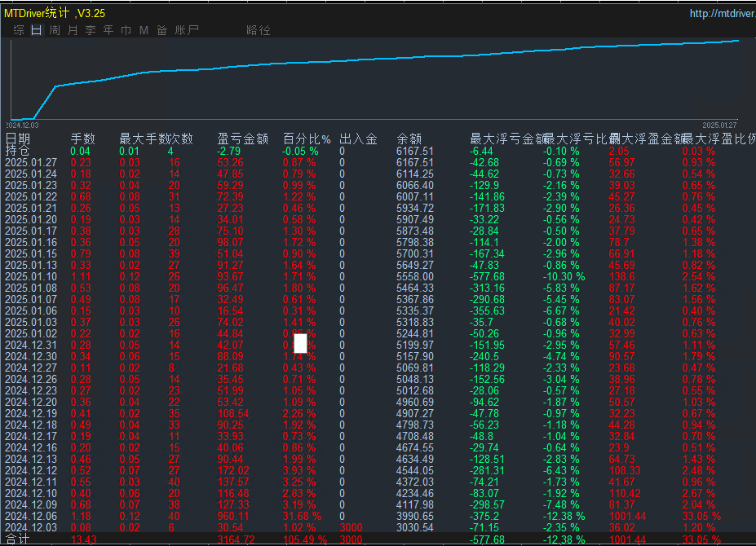Image resolution: width=756 pixels, height=546 pixels.
Task: Click the 出入金 column header
Action: [358, 139]
